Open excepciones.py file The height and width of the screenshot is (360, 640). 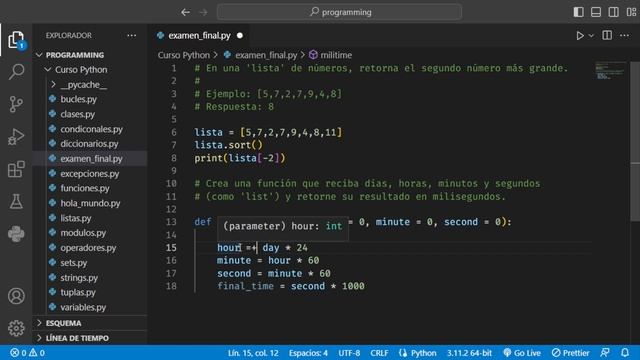pyautogui.click(x=90, y=173)
